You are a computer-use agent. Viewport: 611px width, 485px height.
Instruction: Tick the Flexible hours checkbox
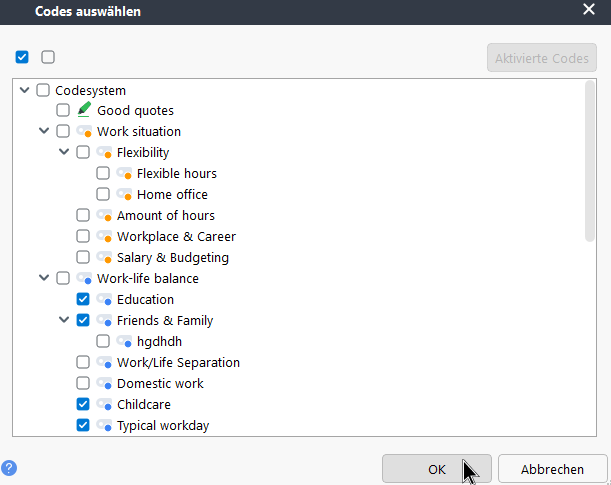click(103, 173)
